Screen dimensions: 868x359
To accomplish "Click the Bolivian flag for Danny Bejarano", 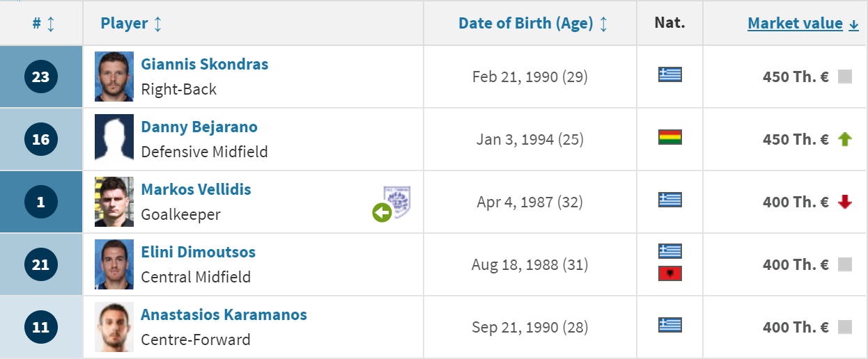I will 670,137.
